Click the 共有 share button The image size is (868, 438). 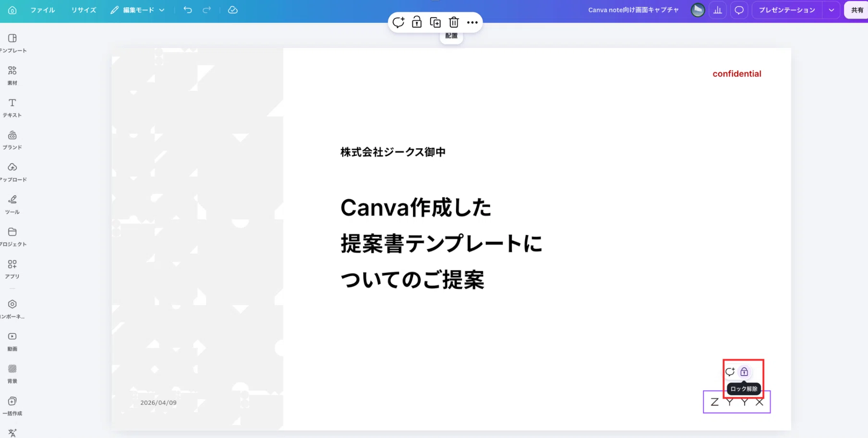pyautogui.click(x=857, y=10)
